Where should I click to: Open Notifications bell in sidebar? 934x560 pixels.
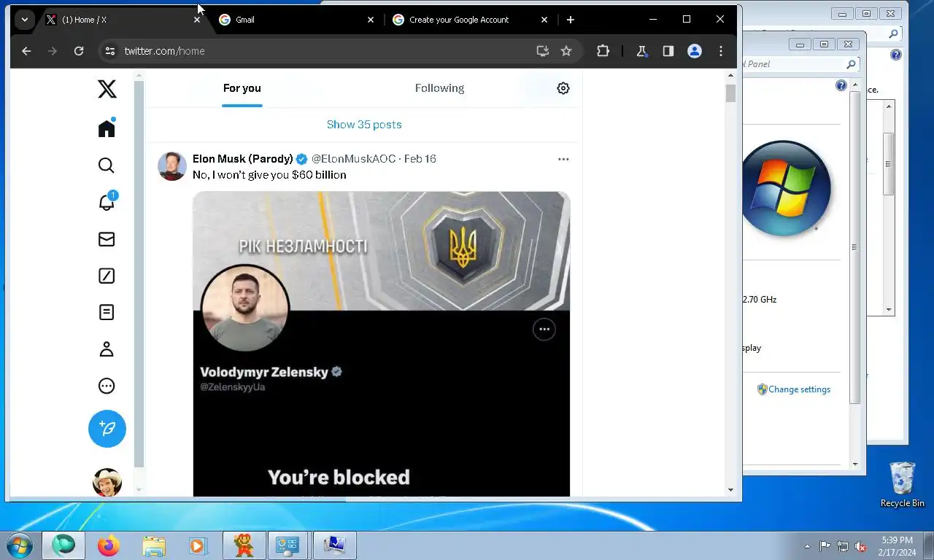[107, 202]
